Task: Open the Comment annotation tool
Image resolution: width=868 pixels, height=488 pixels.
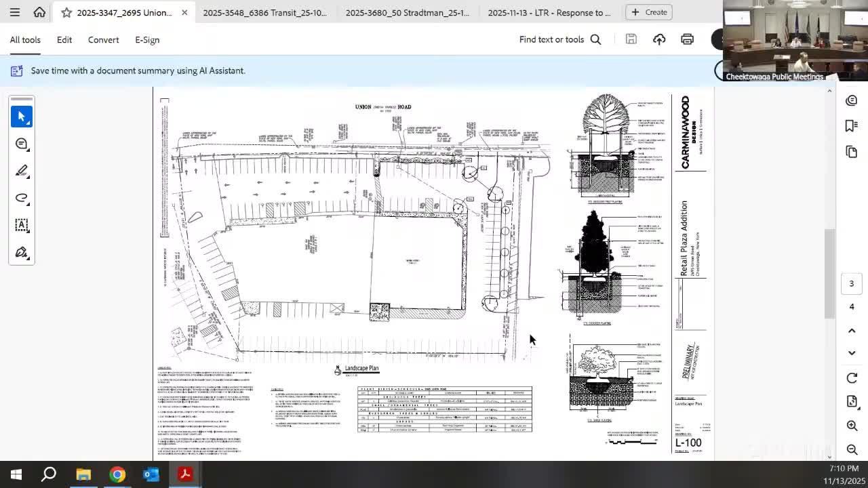Action: click(21, 143)
